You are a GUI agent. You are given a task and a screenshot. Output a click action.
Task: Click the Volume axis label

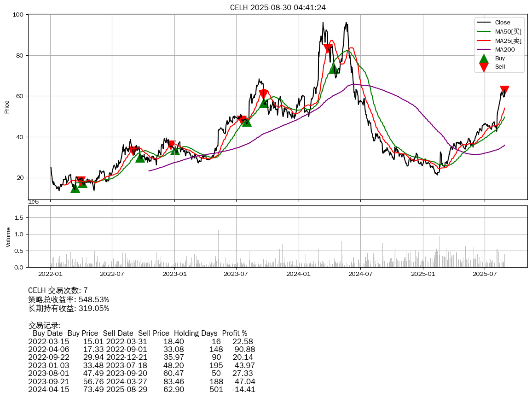tap(7, 236)
